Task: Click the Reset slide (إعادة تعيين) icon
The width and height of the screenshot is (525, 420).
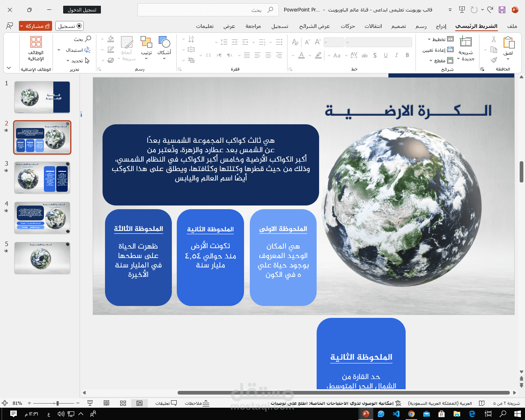Action: (450, 50)
